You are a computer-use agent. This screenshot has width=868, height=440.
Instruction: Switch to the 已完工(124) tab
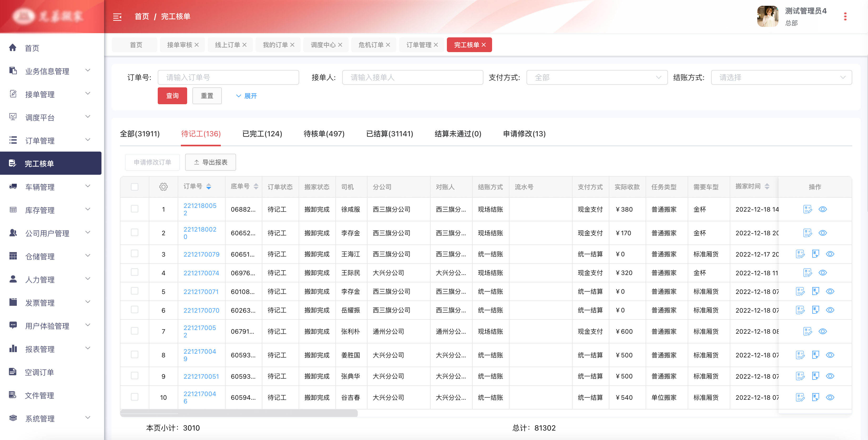262,134
